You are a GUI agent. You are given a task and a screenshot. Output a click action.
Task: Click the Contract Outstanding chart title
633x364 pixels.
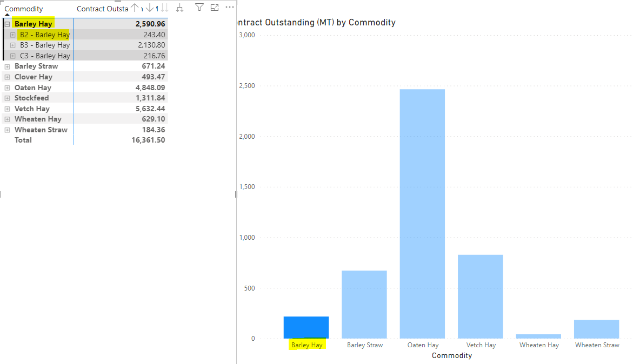(317, 23)
